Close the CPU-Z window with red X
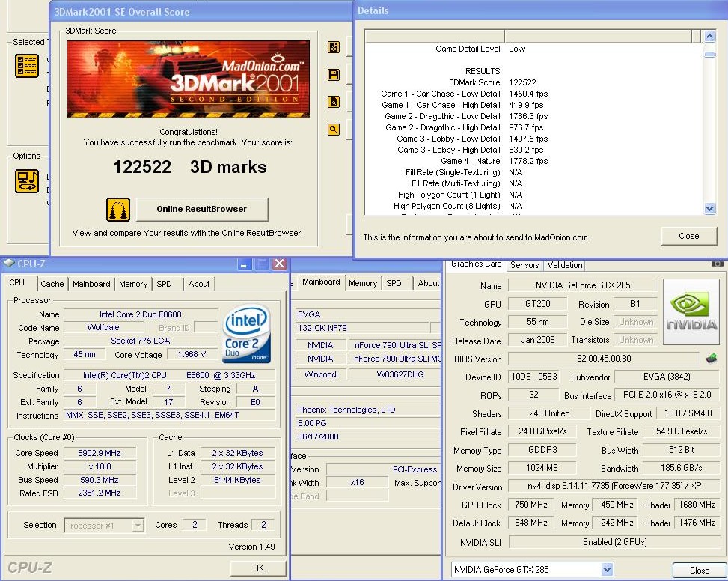Image resolution: width=728 pixels, height=581 pixels. click(280, 264)
